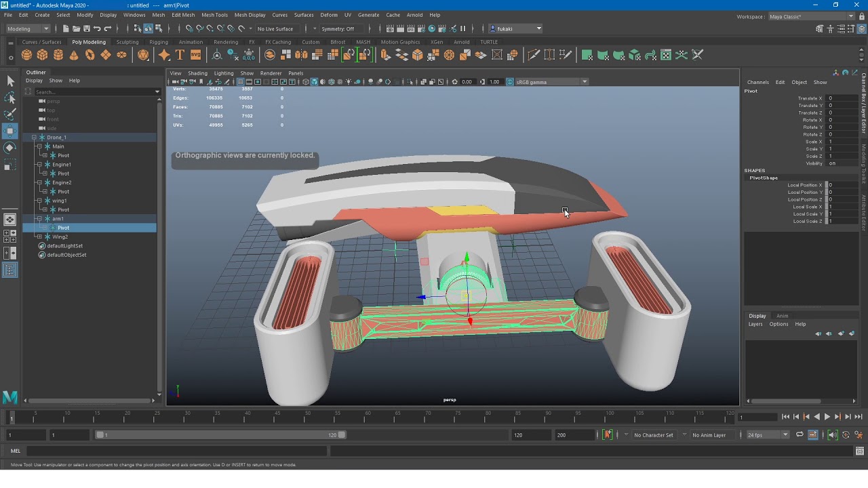
Task: Open the viewport Renderer menu
Action: coord(271,73)
